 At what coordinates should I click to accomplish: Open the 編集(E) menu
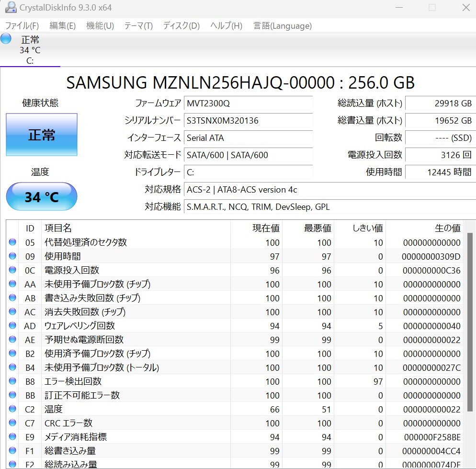[63, 26]
